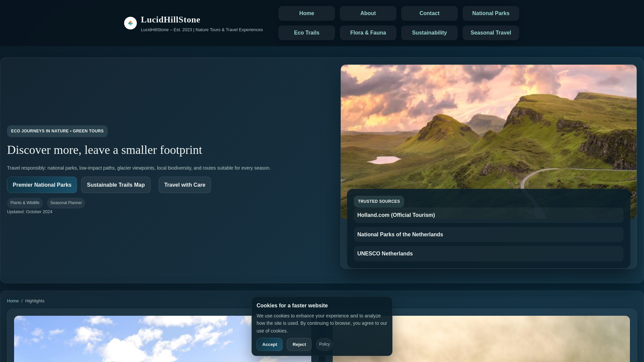Open the Sustainable Trails Map button
This screenshot has width=644, height=362.
pos(116,185)
